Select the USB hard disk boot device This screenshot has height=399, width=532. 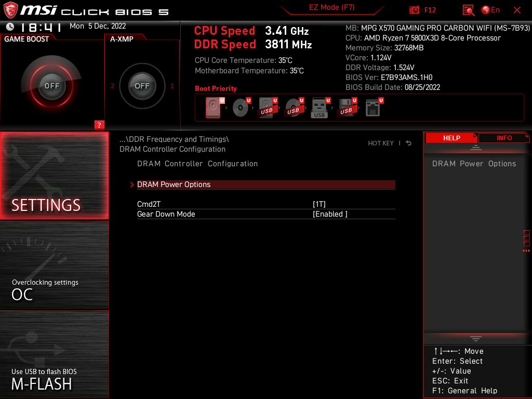click(268, 108)
